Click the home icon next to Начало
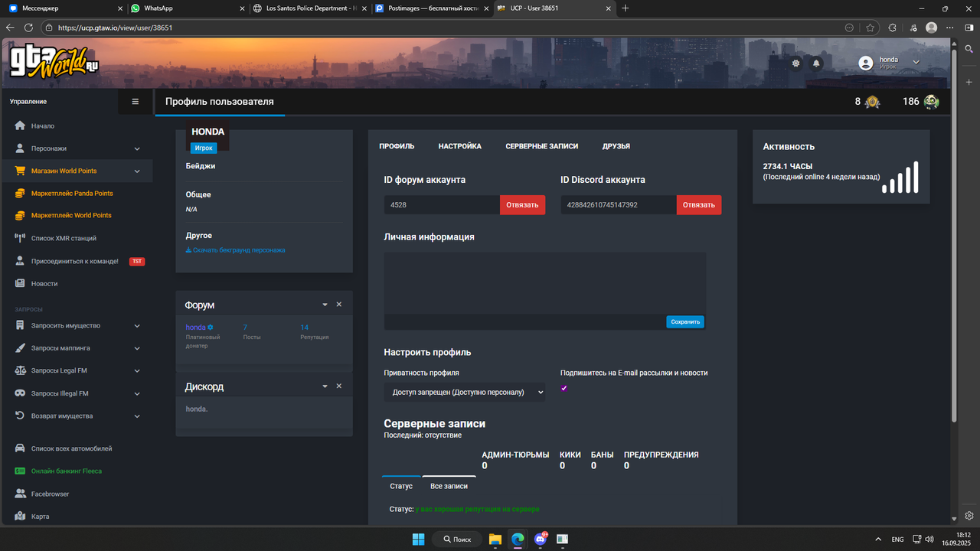 21,126
